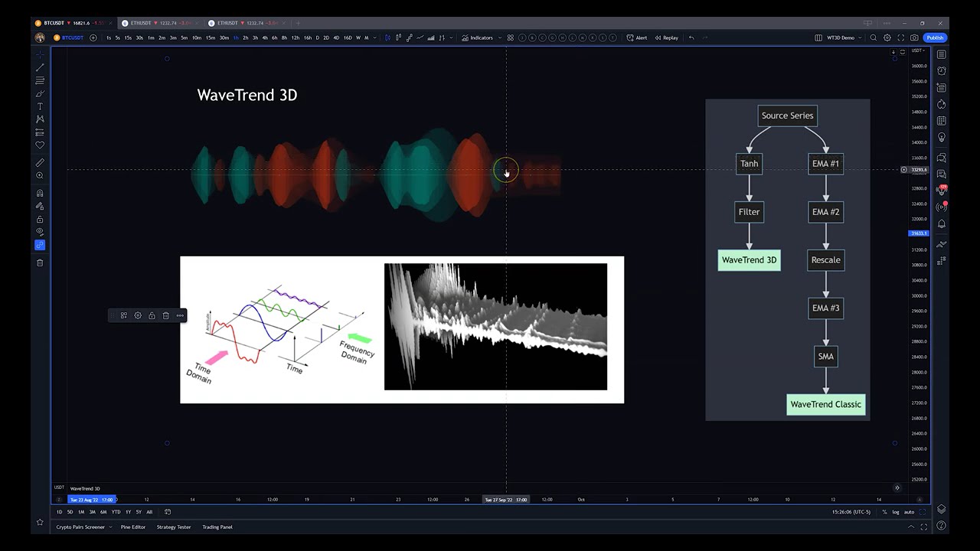This screenshot has height=551, width=980.
Task: Open chart settings gear in top bar
Action: 887,37
